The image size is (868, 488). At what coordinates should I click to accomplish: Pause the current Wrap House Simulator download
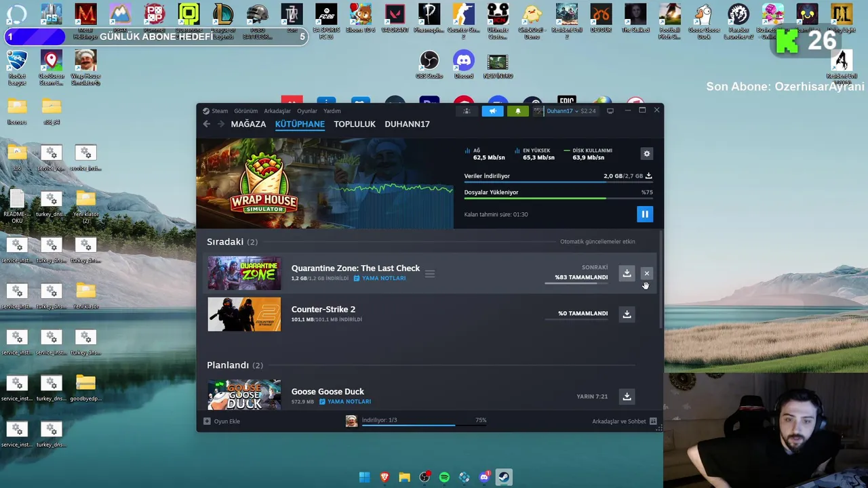(x=645, y=214)
